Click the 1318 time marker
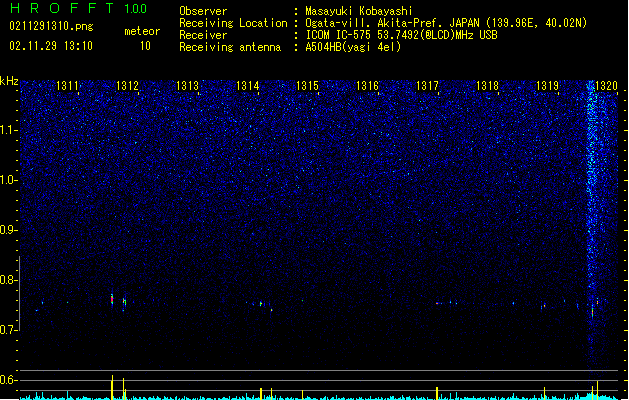Screen dimensions: 629x400 [487, 85]
